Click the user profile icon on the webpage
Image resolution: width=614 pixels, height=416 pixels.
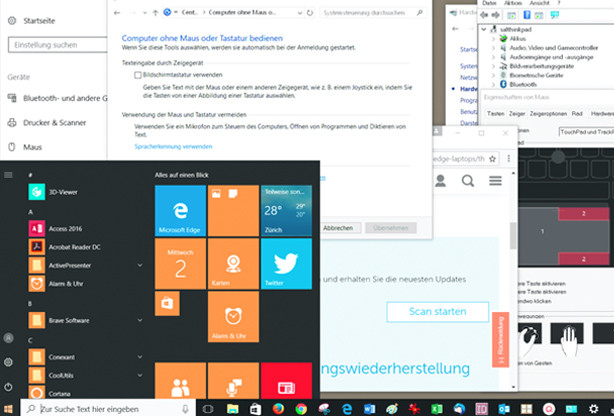click(441, 181)
